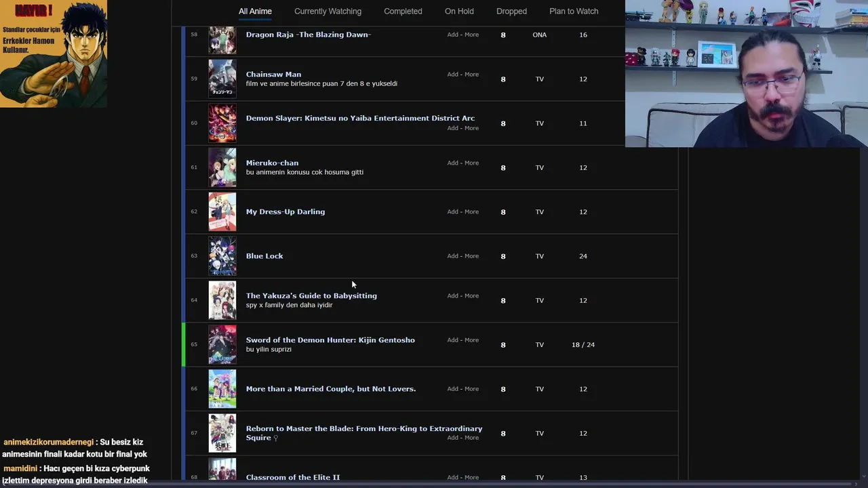This screenshot has width=868, height=488.
Task: Click the Dragon Raja cover thumbnail
Action: click(x=222, y=40)
